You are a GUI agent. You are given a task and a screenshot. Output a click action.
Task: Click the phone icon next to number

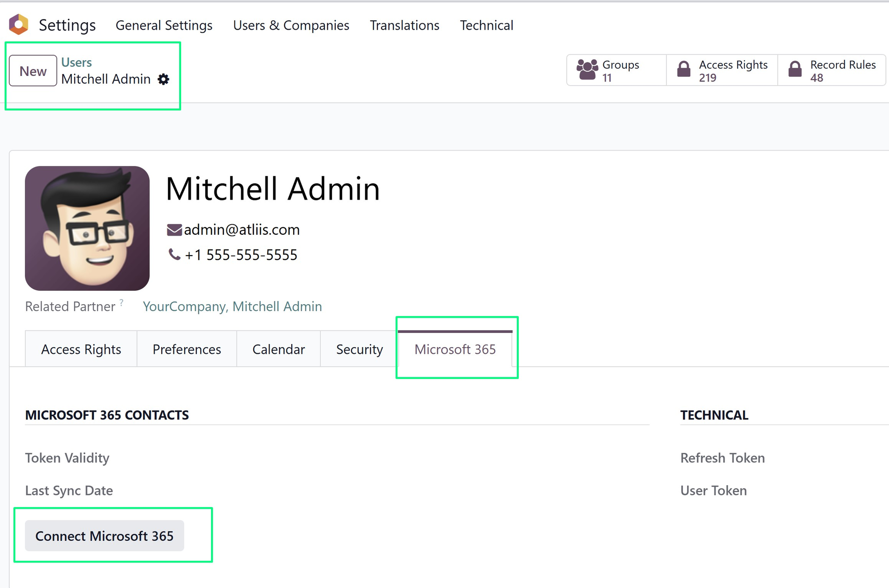tap(174, 254)
